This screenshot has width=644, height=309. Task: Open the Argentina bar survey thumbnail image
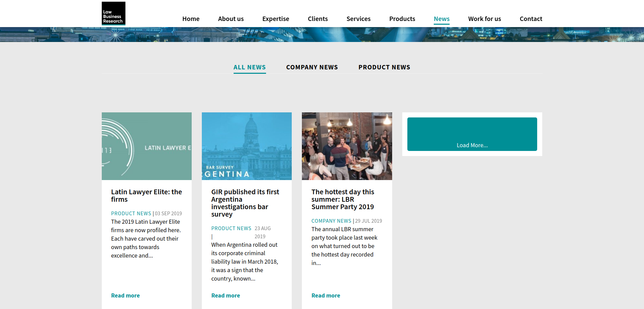(247, 146)
